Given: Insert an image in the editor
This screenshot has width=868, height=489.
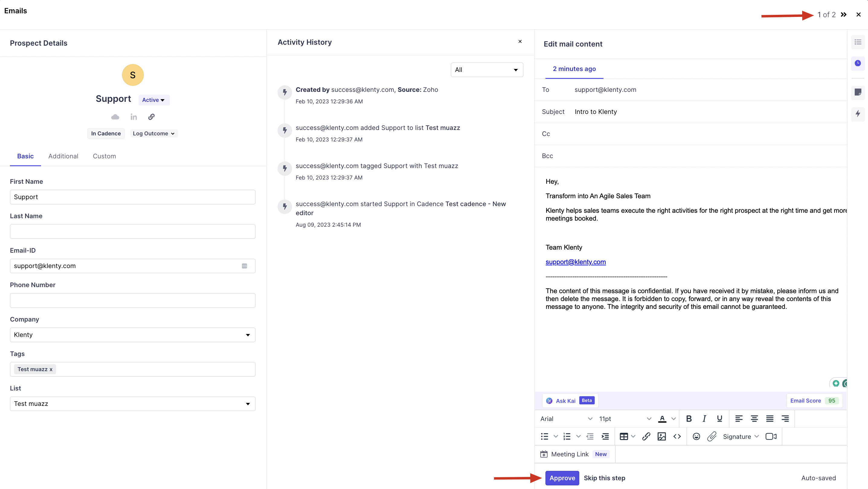Looking at the screenshot, I should [661, 436].
